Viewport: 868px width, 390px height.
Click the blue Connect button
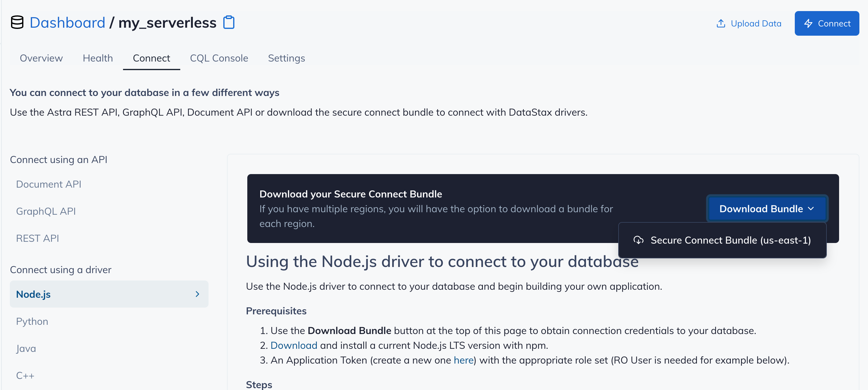pyautogui.click(x=826, y=23)
